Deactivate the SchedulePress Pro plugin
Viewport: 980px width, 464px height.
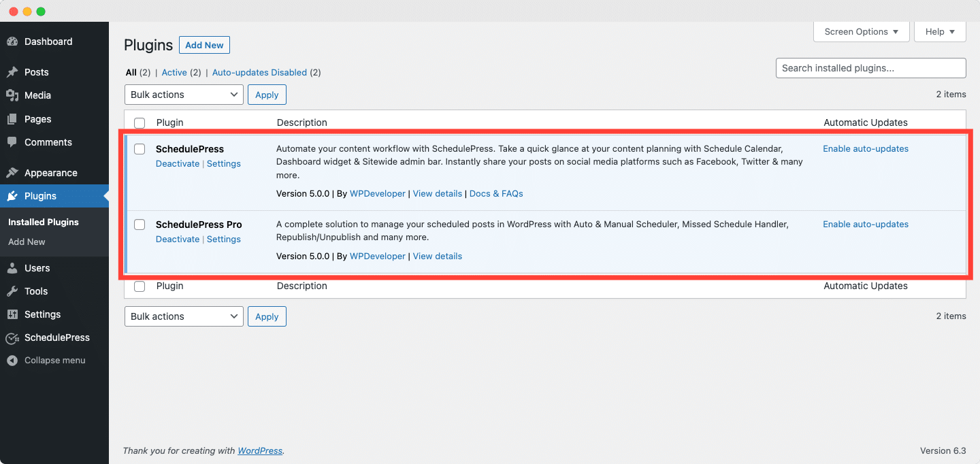(178, 239)
